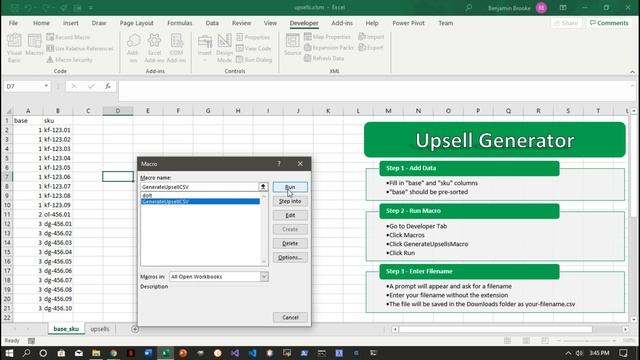Switch to the Power Pivot tab

(x=408, y=23)
